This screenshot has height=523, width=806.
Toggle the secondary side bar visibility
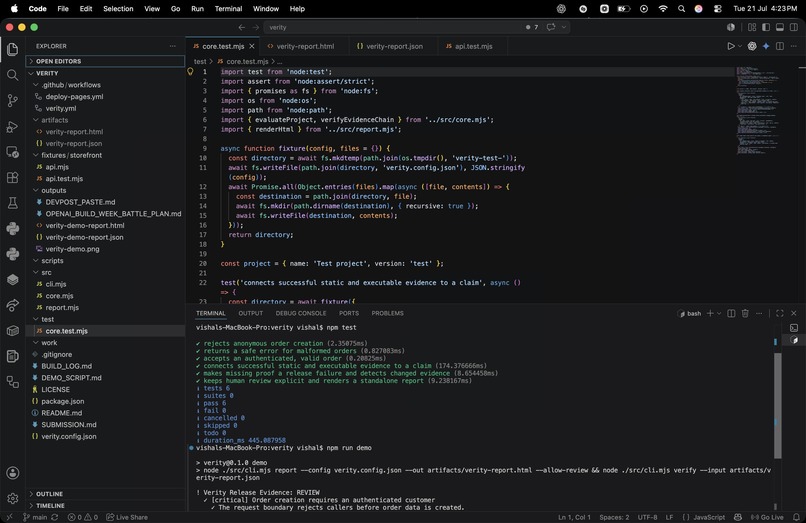(794, 27)
